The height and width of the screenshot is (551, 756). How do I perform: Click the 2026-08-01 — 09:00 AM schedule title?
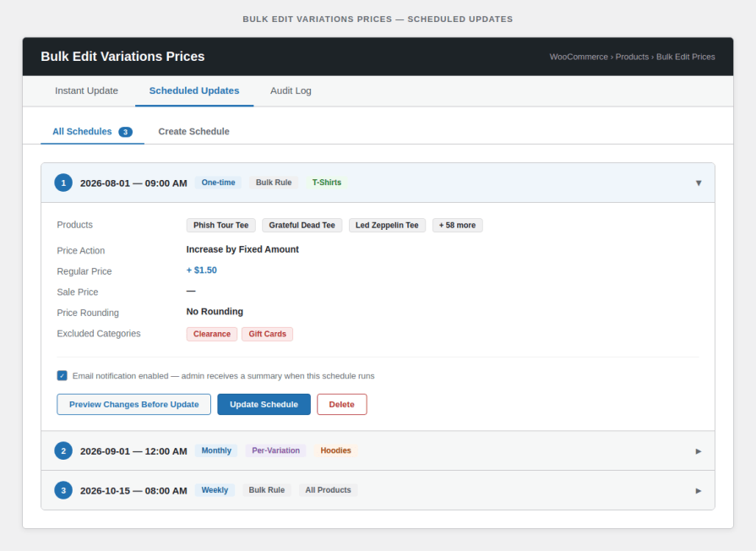click(x=133, y=183)
